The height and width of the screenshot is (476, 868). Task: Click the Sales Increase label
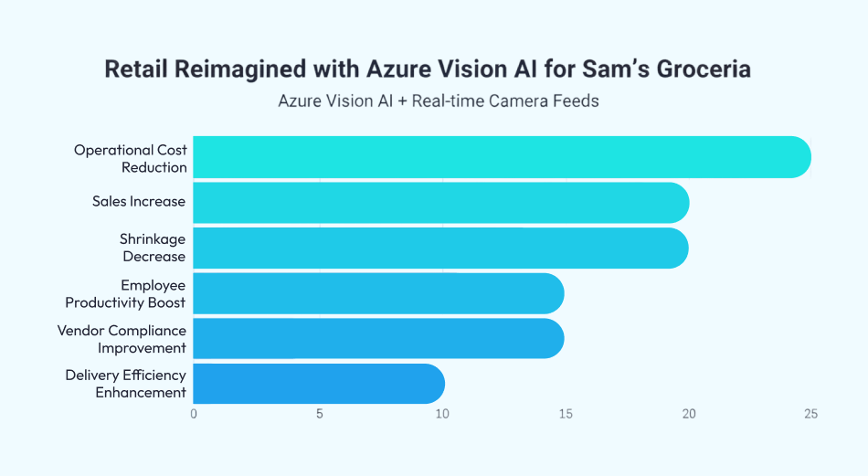(x=139, y=201)
